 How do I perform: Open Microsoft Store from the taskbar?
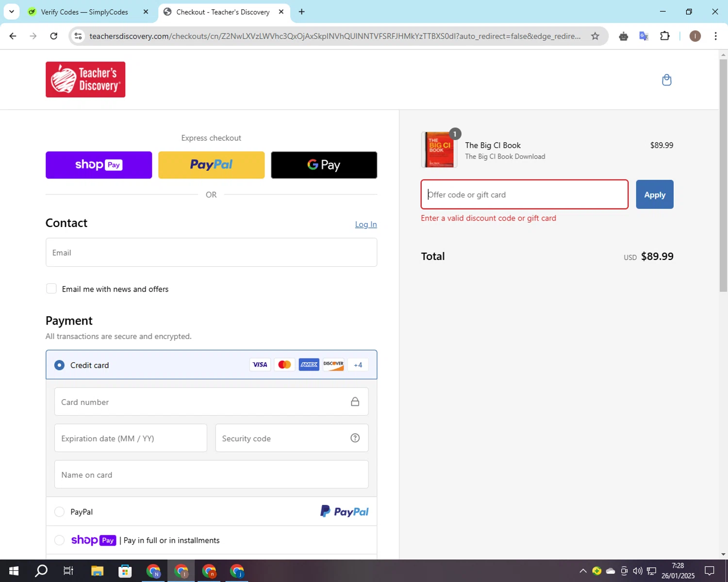125,571
